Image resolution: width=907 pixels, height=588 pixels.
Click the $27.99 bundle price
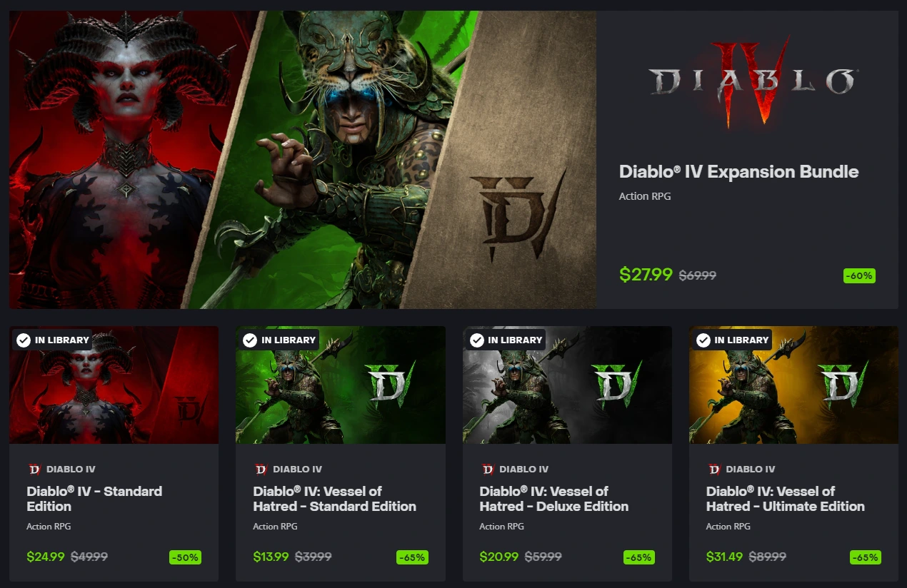(x=646, y=275)
